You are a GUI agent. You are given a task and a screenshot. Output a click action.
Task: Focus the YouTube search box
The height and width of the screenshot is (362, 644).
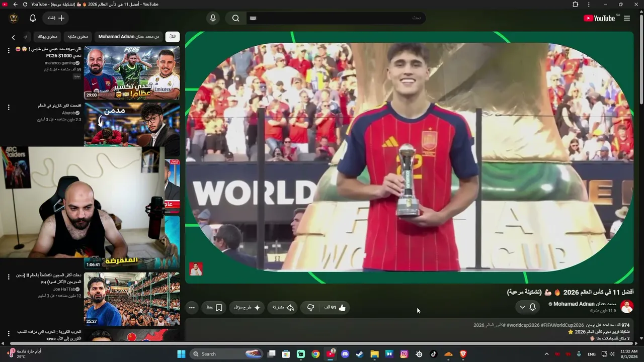(x=336, y=18)
